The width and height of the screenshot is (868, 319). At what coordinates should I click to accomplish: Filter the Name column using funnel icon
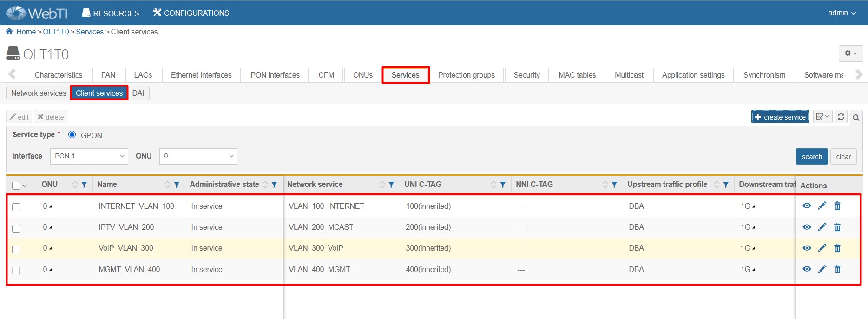click(x=177, y=185)
